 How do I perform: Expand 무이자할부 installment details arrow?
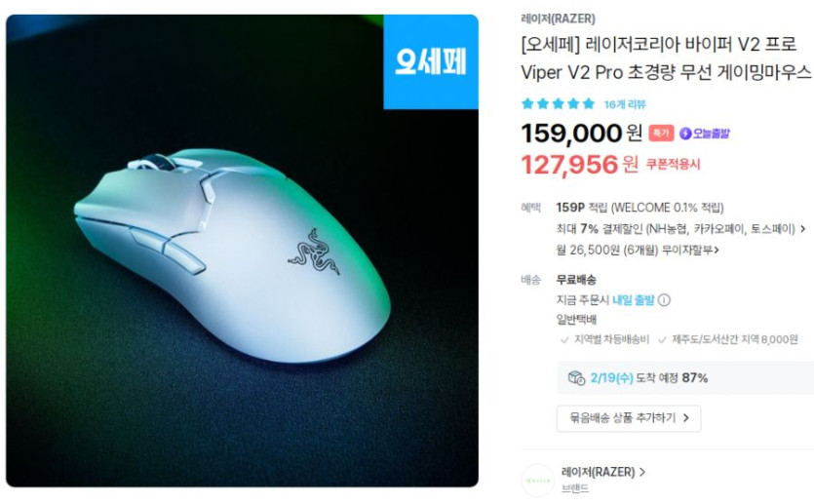[717, 251]
